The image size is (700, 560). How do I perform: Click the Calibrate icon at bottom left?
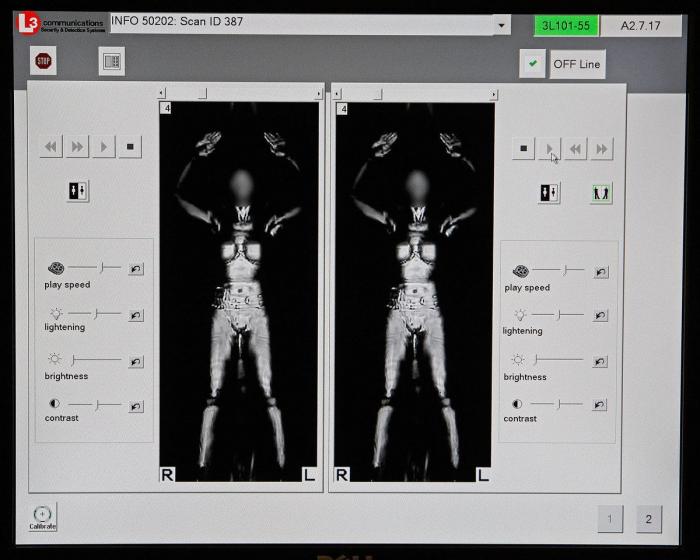pyautogui.click(x=42, y=516)
